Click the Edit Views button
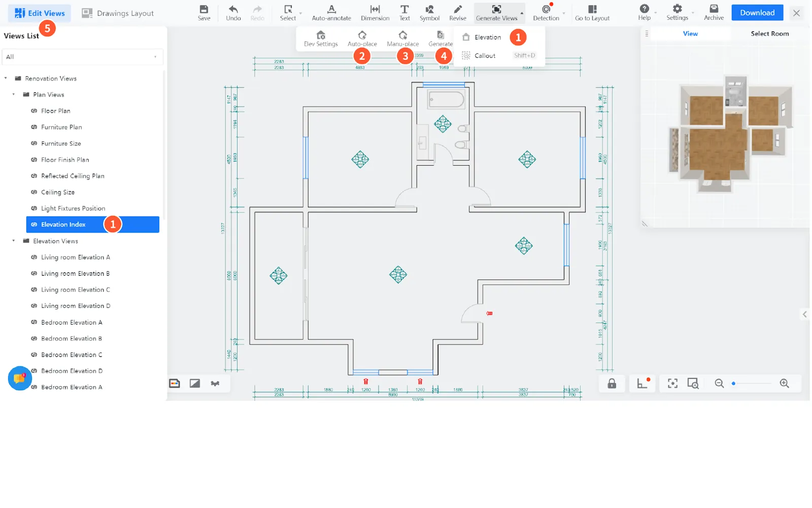 tap(39, 13)
